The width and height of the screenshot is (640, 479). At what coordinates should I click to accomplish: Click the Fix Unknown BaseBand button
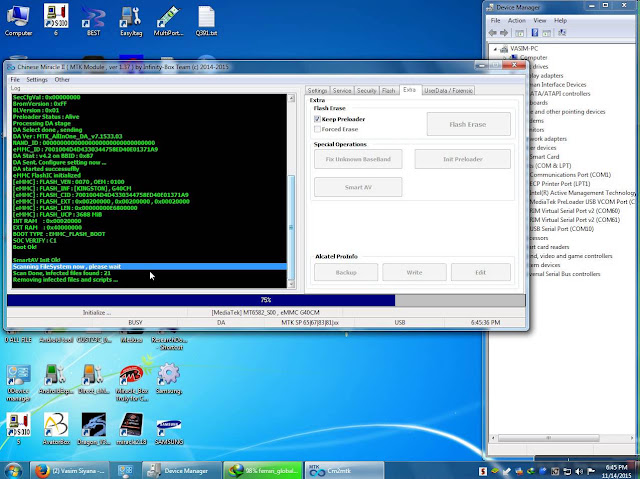coord(358,159)
